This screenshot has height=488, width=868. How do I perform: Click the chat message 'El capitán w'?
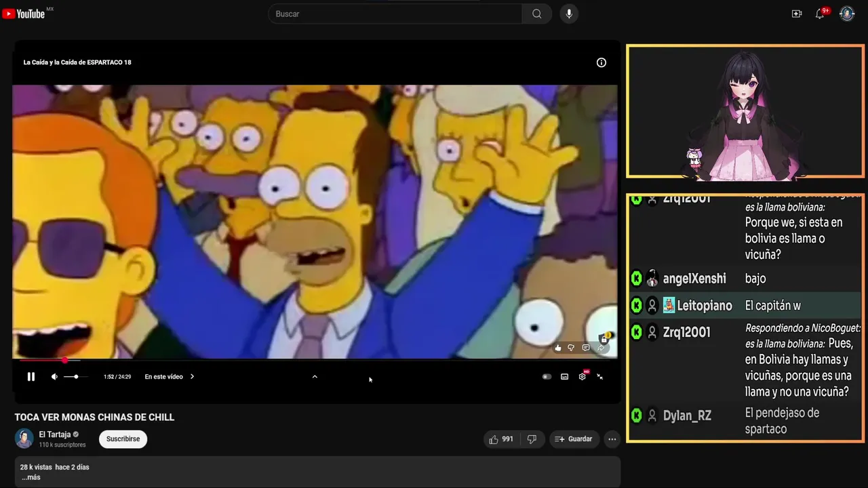coord(773,306)
